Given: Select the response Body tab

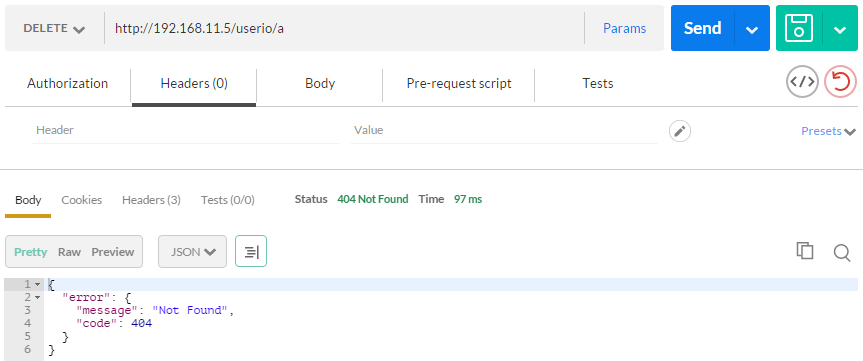Looking at the screenshot, I should point(28,200).
